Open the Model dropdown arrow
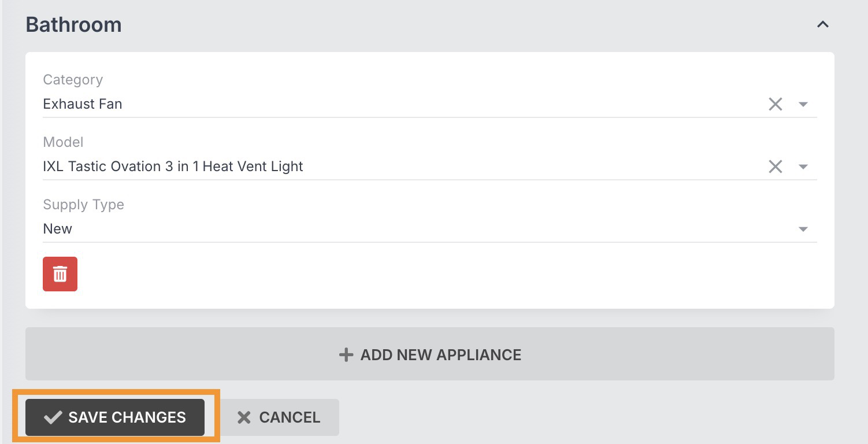The width and height of the screenshot is (868, 444). coord(803,167)
